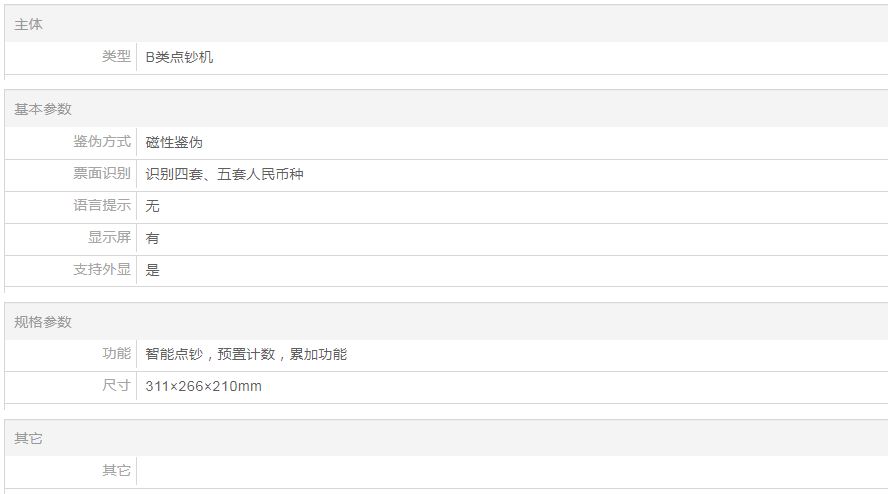The height and width of the screenshot is (494, 894).
Task: Select the 票面识别 row label
Action: 102,174
